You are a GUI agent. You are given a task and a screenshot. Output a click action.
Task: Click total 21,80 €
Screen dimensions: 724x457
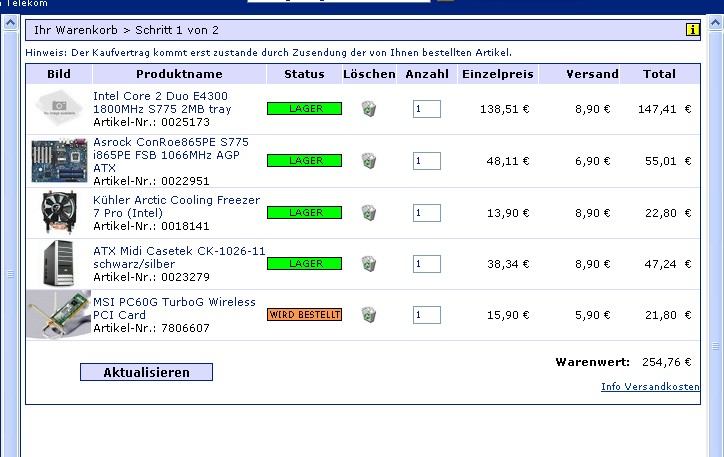668,315
